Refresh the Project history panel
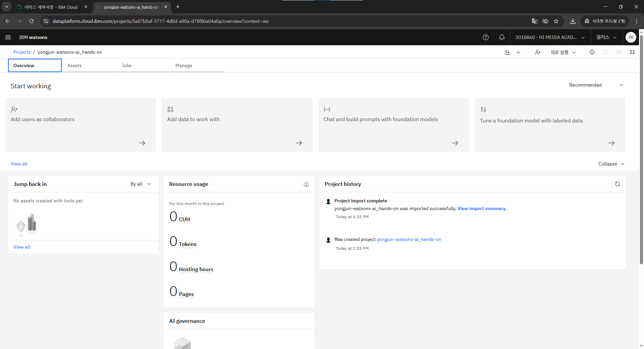 [617, 184]
